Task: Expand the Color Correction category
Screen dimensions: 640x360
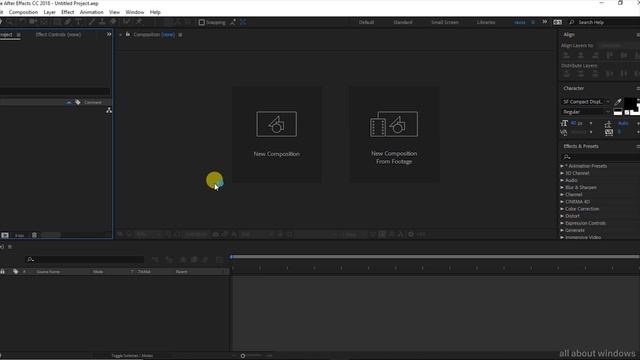Action: point(562,209)
